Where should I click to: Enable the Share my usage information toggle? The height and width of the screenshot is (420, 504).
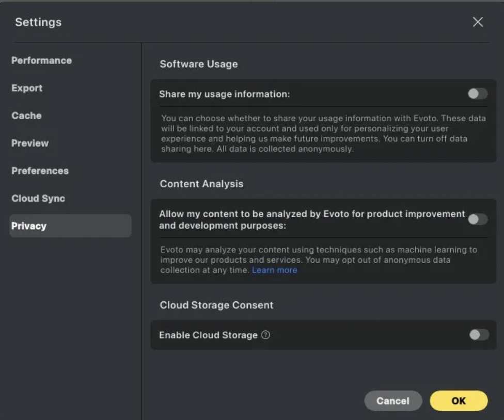(x=477, y=93)
